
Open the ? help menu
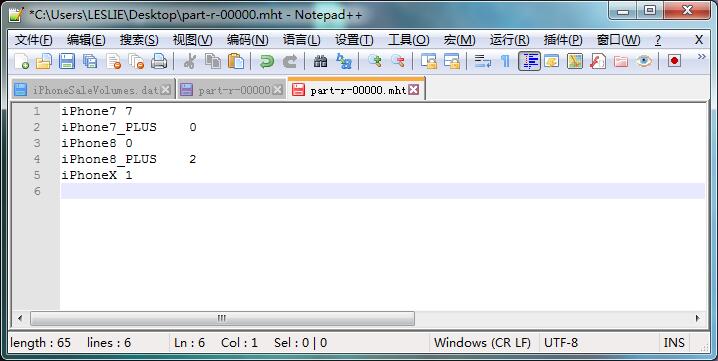pos(658,40)
